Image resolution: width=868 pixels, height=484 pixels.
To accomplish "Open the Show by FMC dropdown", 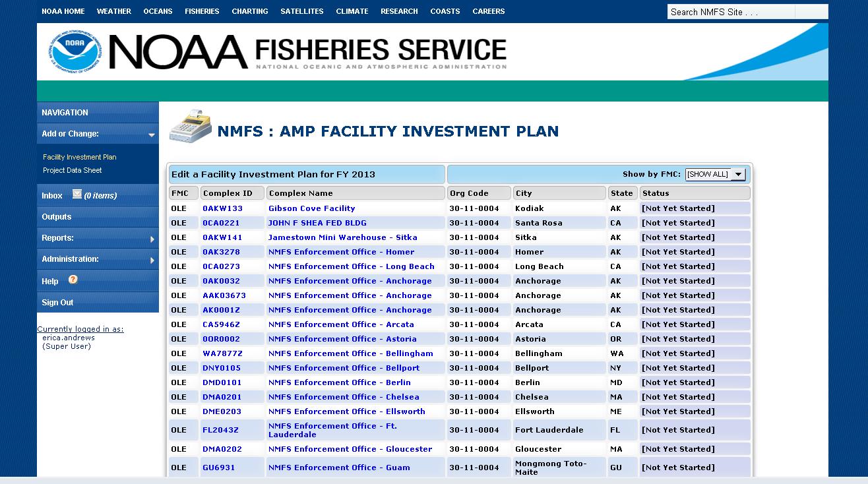I will [x=739, y=175].
